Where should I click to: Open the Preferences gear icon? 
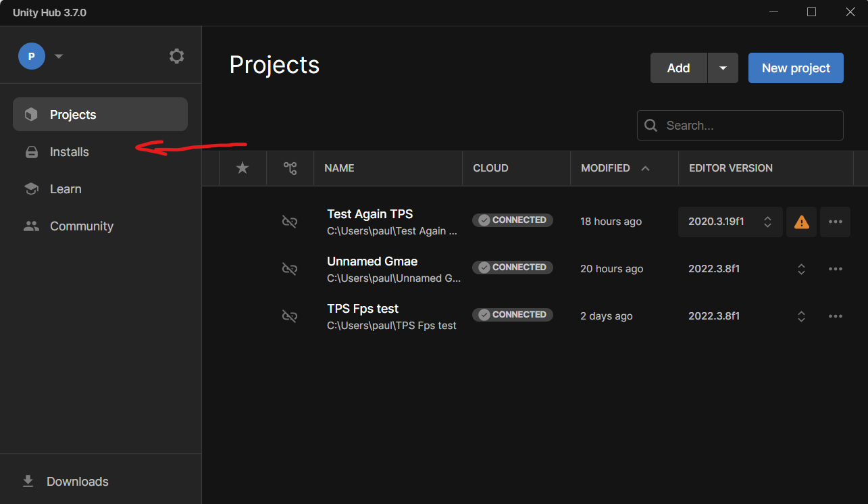point(176,56)
